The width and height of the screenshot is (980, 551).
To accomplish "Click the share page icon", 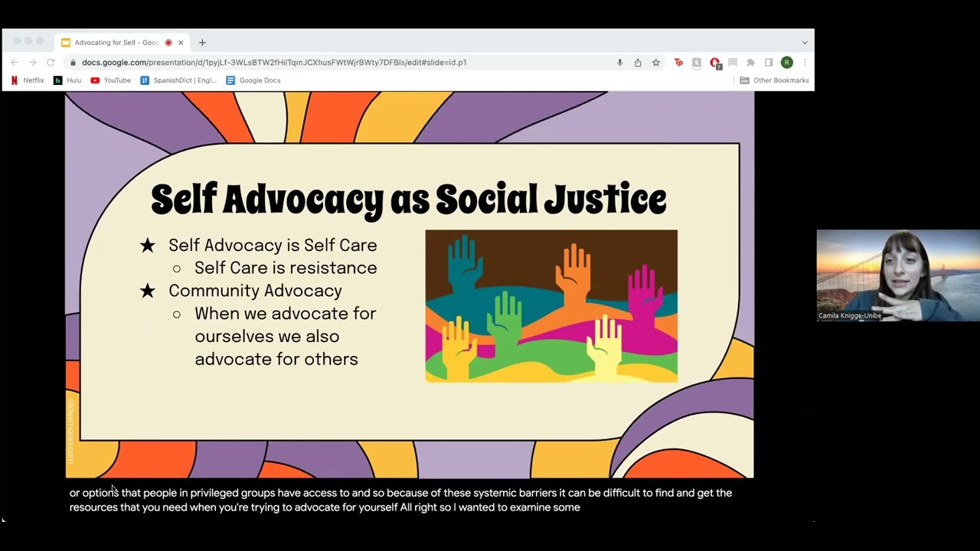I will coord(638,63).
